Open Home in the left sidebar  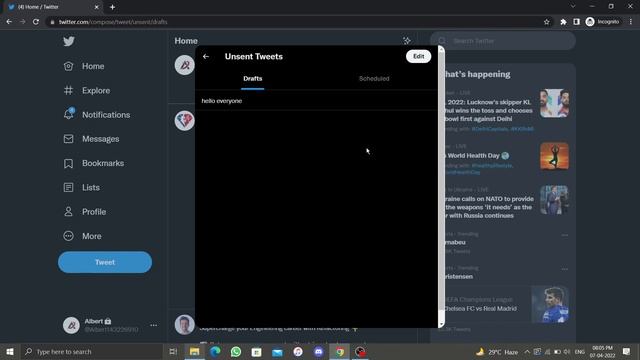84,66
